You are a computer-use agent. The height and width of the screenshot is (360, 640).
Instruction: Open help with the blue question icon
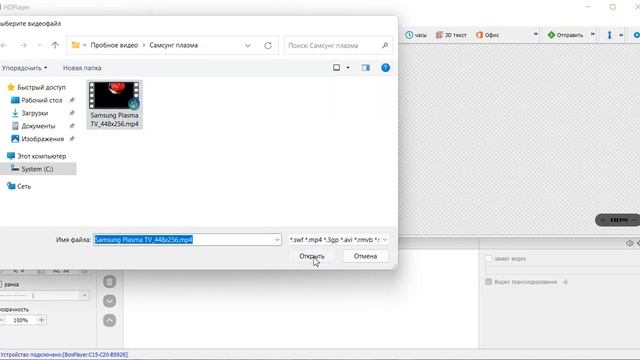coord(385,68)
